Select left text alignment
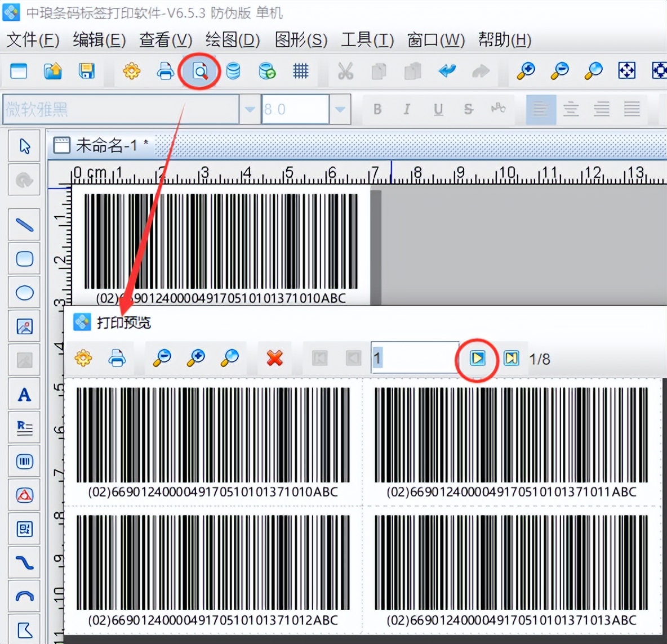This screenshot has height=644, width=667. pyautogui.click(x=541, y=110)
